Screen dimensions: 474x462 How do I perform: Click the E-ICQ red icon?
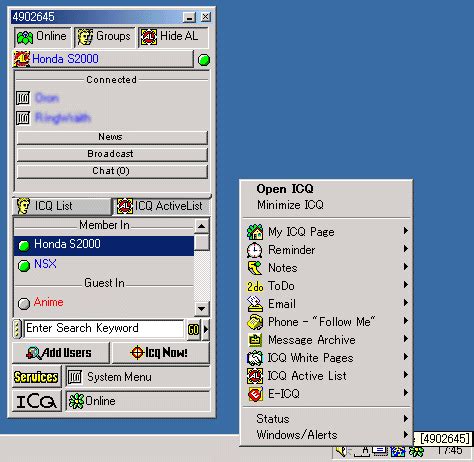255,394
